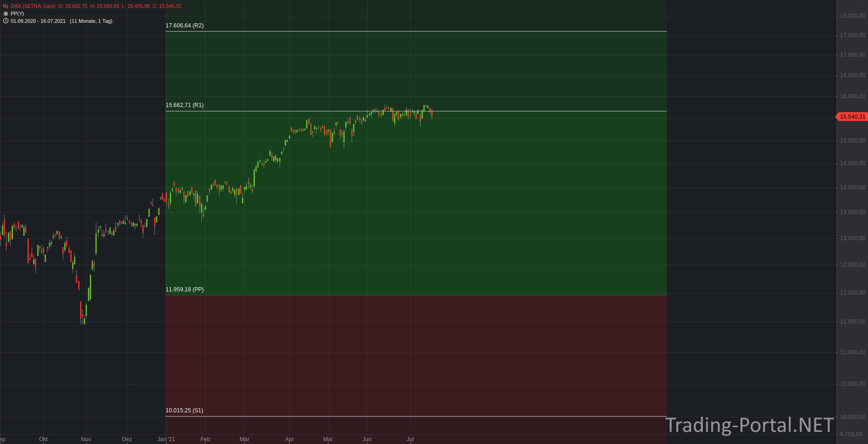Open the PP(Y) indicator label

coord(17,13)
